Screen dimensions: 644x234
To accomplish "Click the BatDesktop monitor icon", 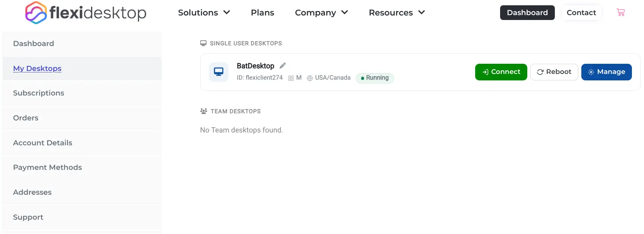I will [x=219, y=72].
